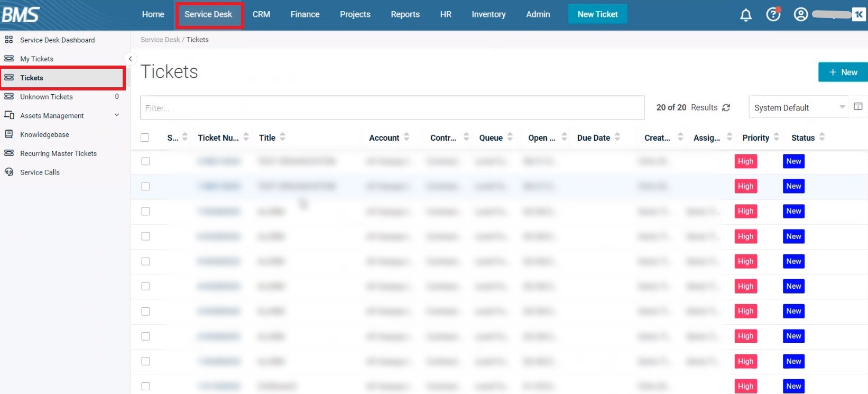This screenshot has width=868, height=394.
Task: Select the third ticket row checkbox
Action: tap(145, 211)
